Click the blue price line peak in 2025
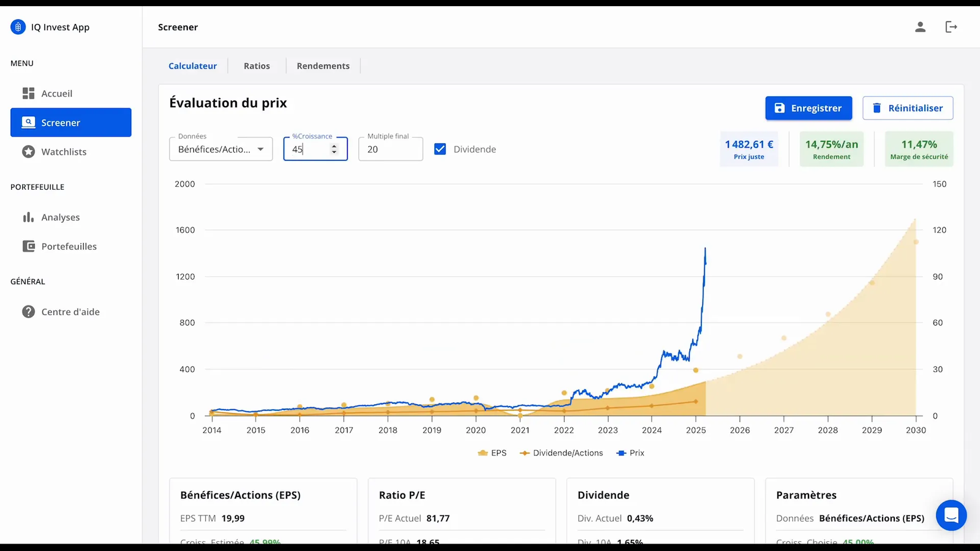Screen dimensions: 980x551 [x=705, y=249]
